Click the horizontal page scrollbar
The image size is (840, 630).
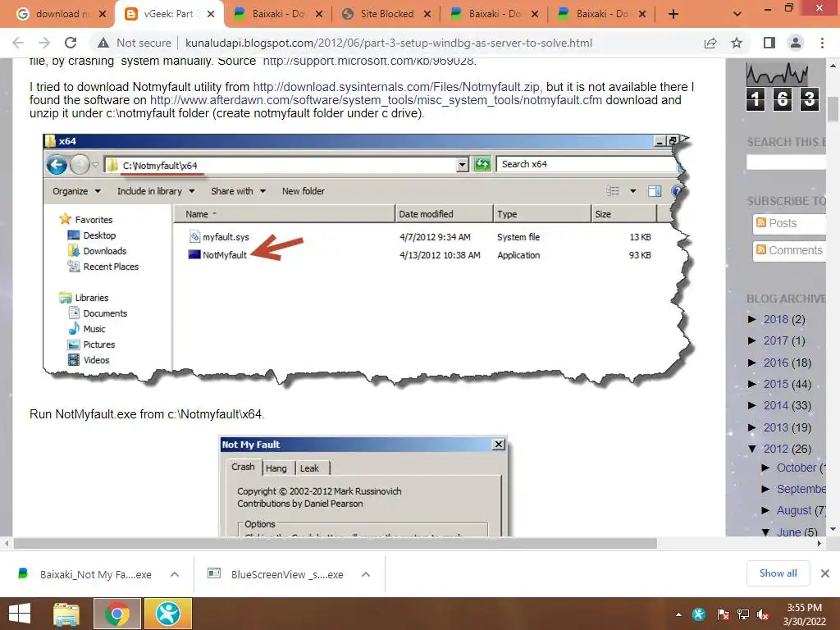[336, 543]
